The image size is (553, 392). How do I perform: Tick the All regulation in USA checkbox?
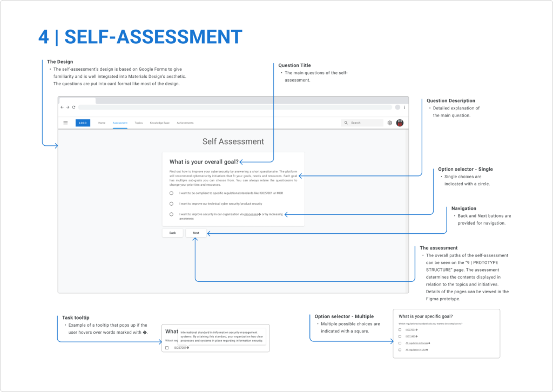(x=400, y=350)
